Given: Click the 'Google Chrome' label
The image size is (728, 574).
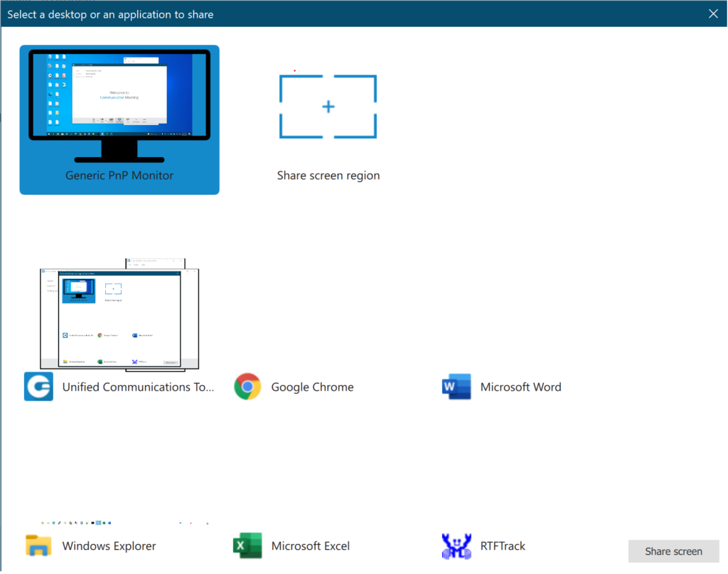Looking at the screenshot, I should (x=313, y=387).
